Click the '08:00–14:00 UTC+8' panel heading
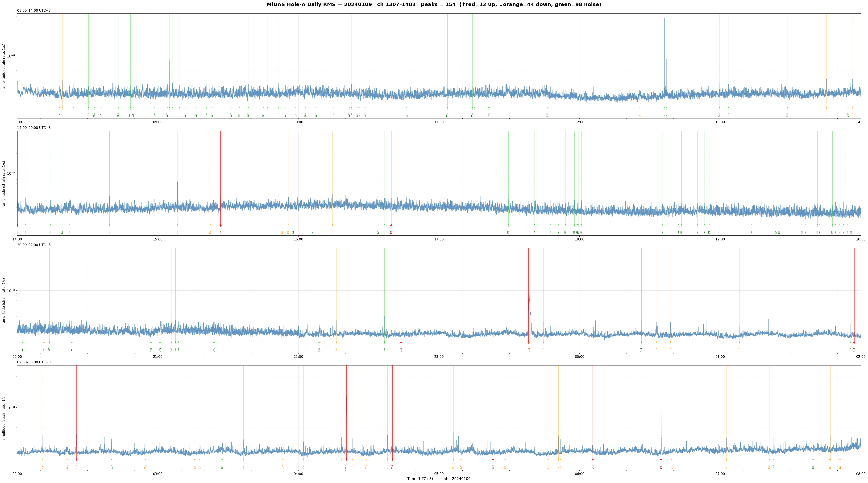The width and height of the screenshot is (868, 483). point(34,11)
